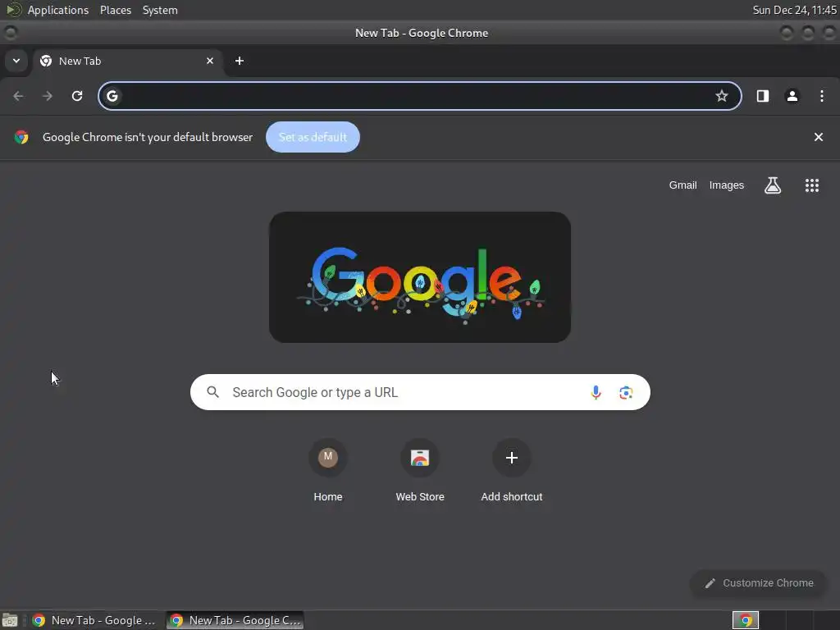
Task: Open a new tab with plus button
Action: click(x=240, y=61)
